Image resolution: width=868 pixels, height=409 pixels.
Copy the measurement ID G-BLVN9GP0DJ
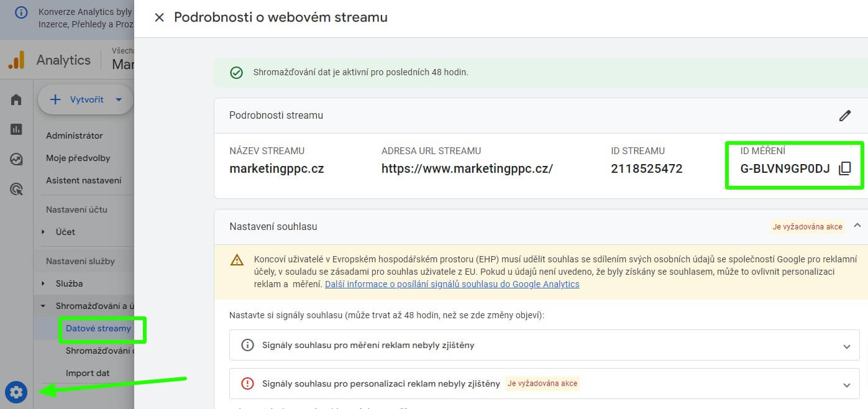pyautogui.click(x=844, y=168)
